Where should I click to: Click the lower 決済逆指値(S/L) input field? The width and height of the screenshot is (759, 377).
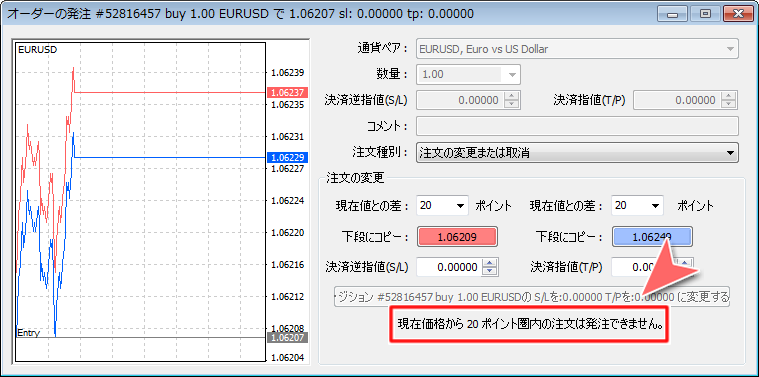450,267
